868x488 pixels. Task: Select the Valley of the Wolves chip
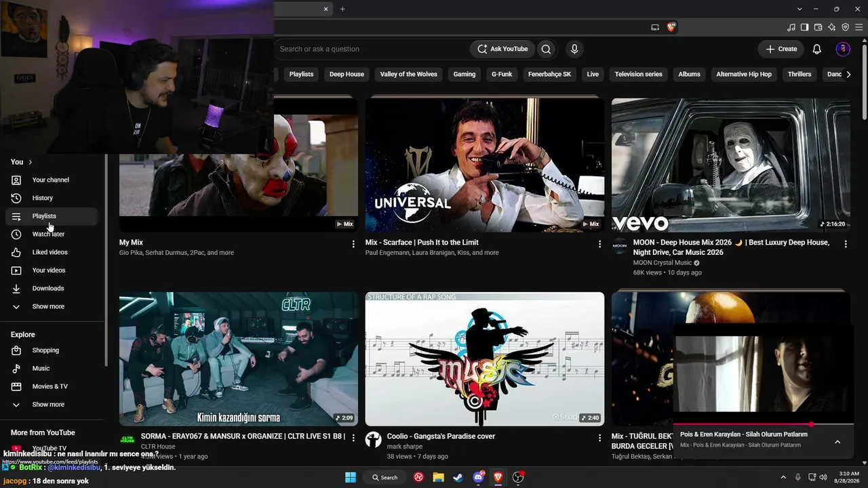pos(409,75)
